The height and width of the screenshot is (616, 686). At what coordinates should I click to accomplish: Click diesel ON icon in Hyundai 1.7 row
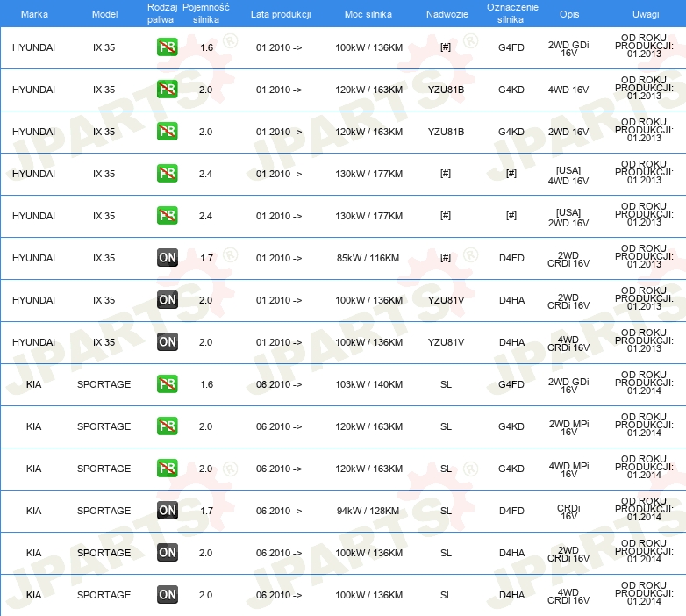(x=167, y=258)
